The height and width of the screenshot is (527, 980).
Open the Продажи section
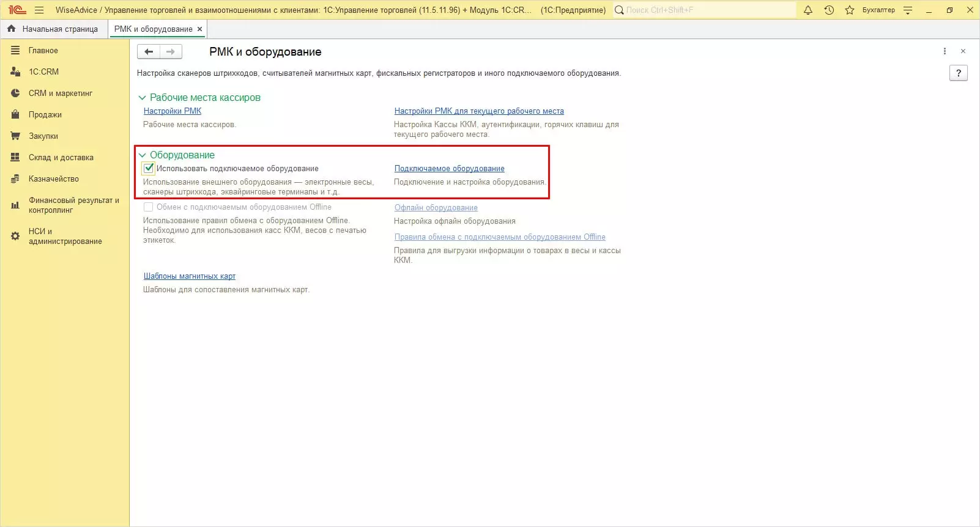pyautogui.click(x=45, y=114)
